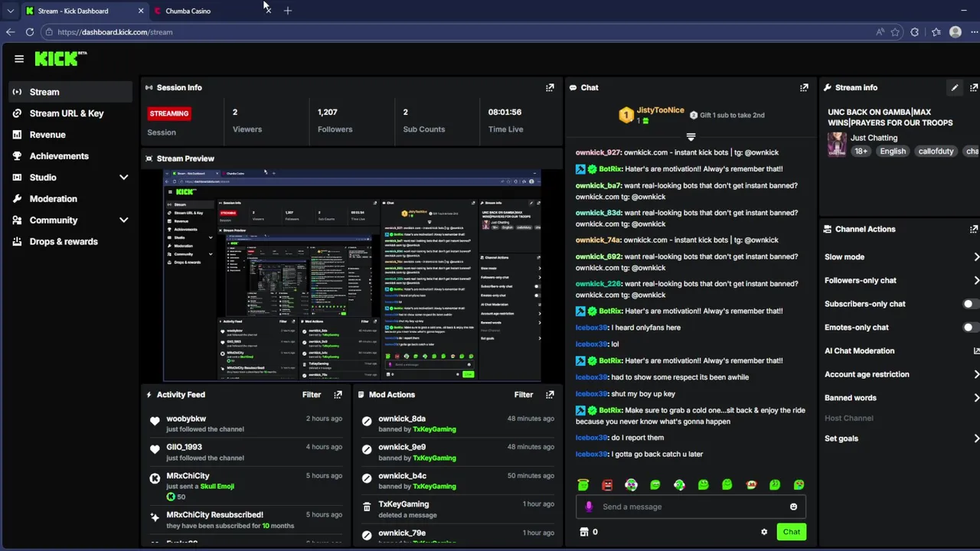Viewport: 980px width, 551px height.
Task: Go back in the browser
Action: coord(10,32)
